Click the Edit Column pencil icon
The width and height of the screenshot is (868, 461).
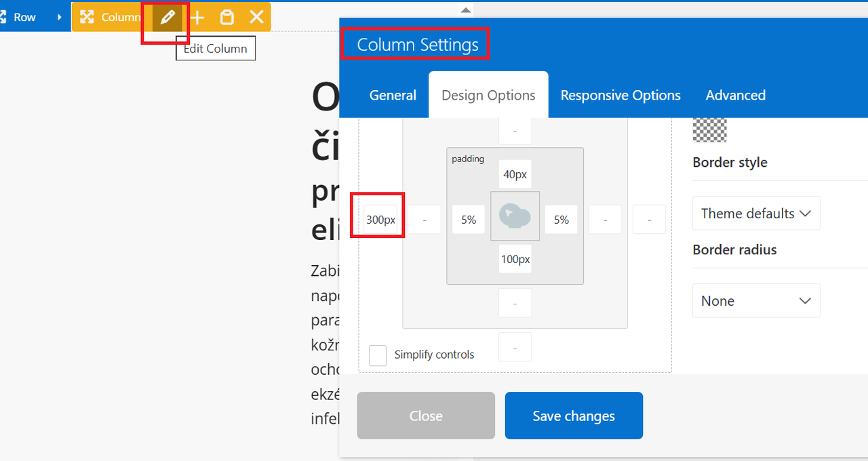167,18
